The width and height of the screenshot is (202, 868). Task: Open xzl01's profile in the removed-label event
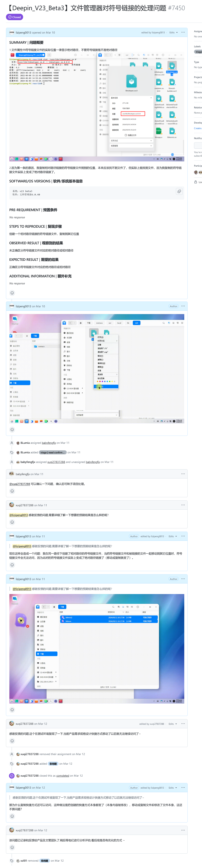coord(24,861)
